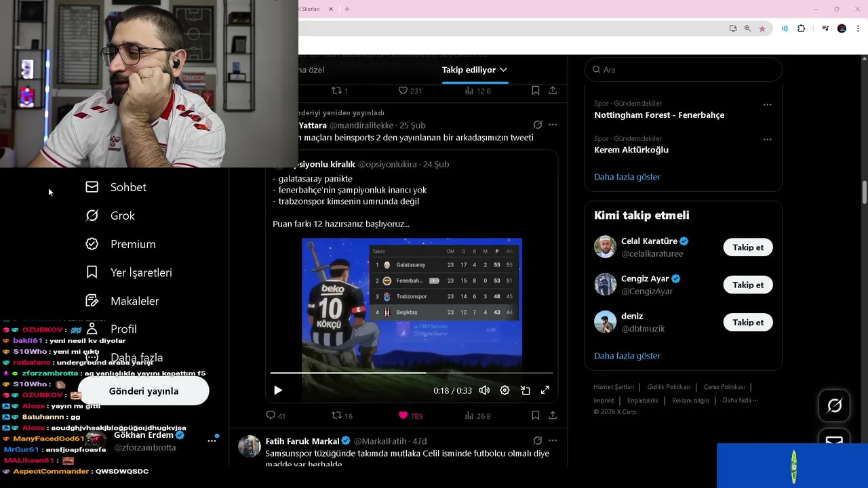Expand the video to fullscreen
Screen dimensions: 868x488
[545, 390]
